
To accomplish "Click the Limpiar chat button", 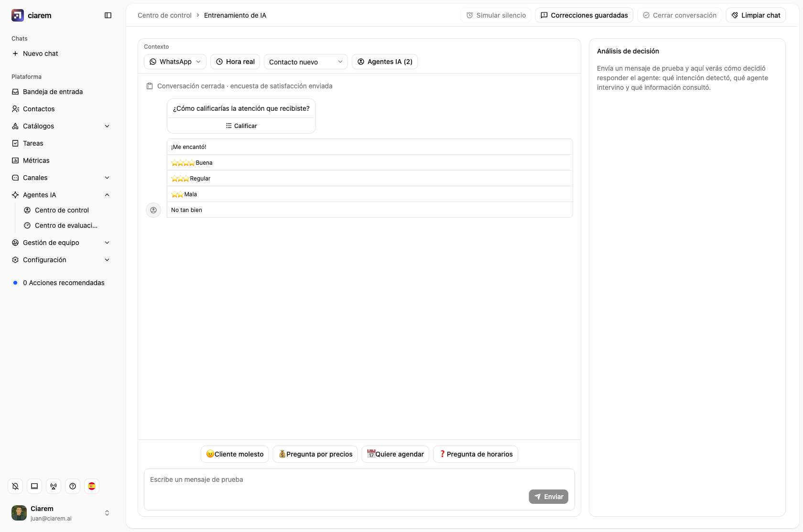I will pos(756,15).
